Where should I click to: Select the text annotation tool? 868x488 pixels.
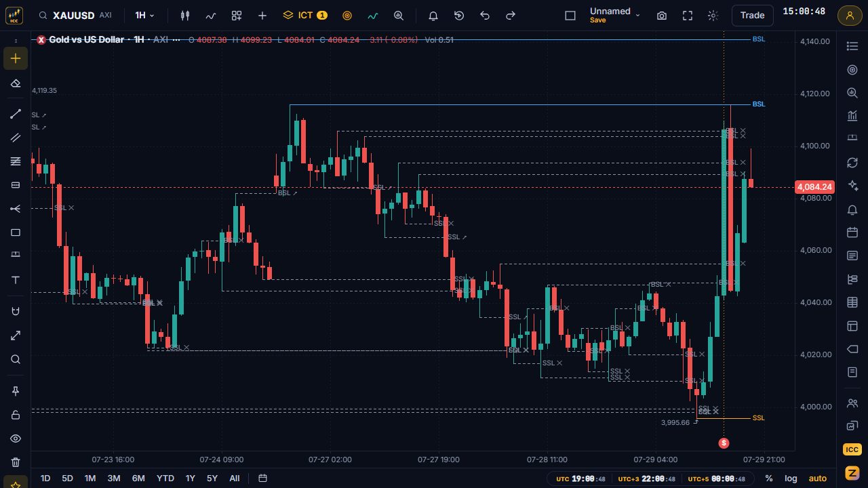click(x=16, y=280)
